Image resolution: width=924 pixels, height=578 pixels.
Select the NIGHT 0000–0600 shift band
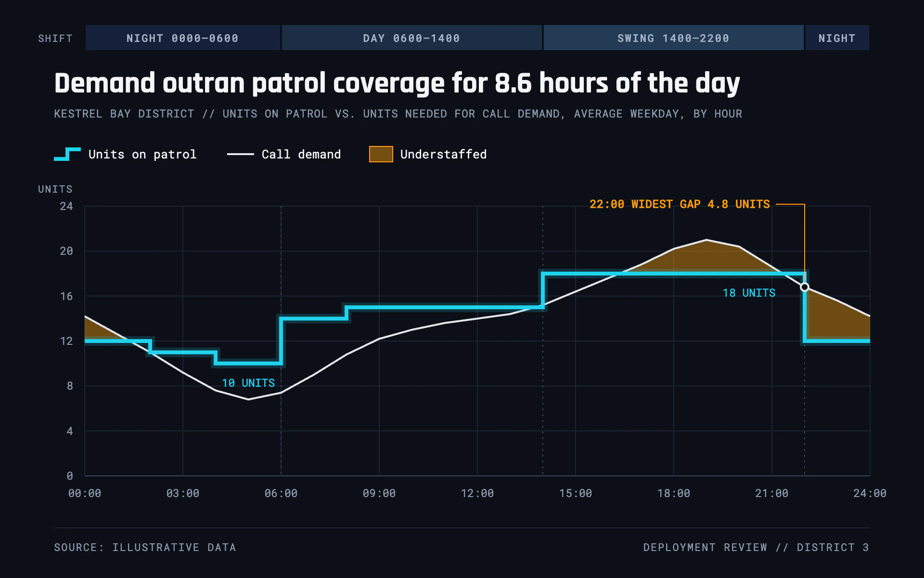click(x=183, y=38)
